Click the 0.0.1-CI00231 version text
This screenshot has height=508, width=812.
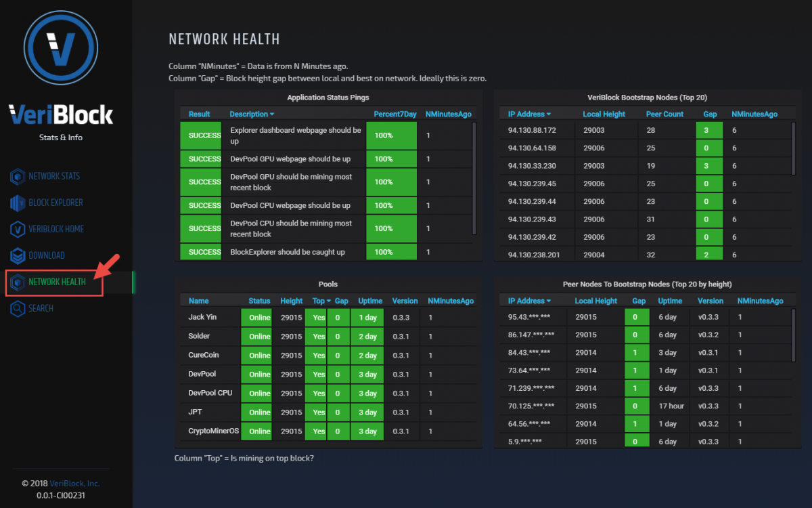pos(61,496)
